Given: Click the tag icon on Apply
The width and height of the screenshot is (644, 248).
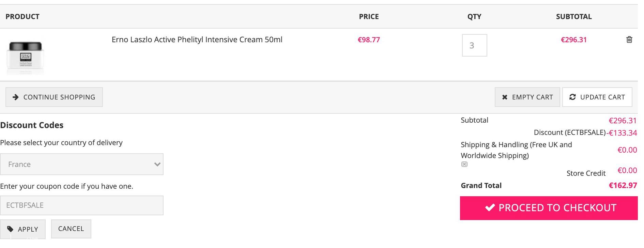Looking at the screenshot, I should click(x=11, y=229).
